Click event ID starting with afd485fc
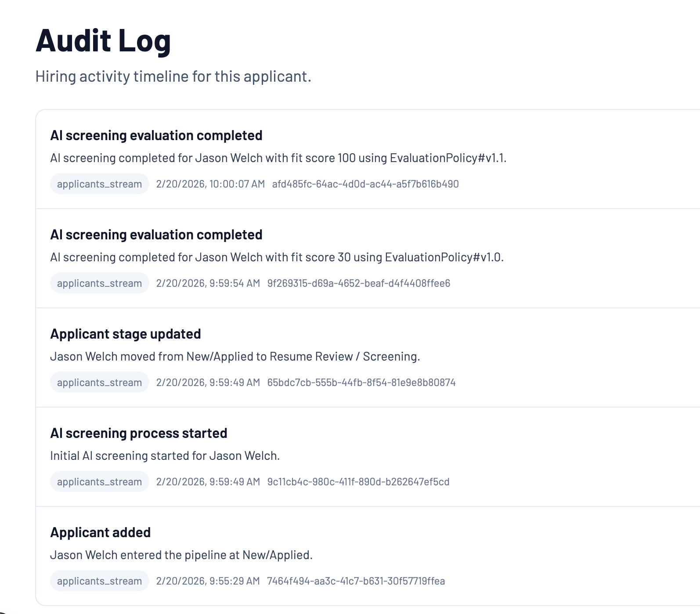Image resolution: width=700 pixels, height=614 pixels. pyautogui.click(x=365, y=184)
